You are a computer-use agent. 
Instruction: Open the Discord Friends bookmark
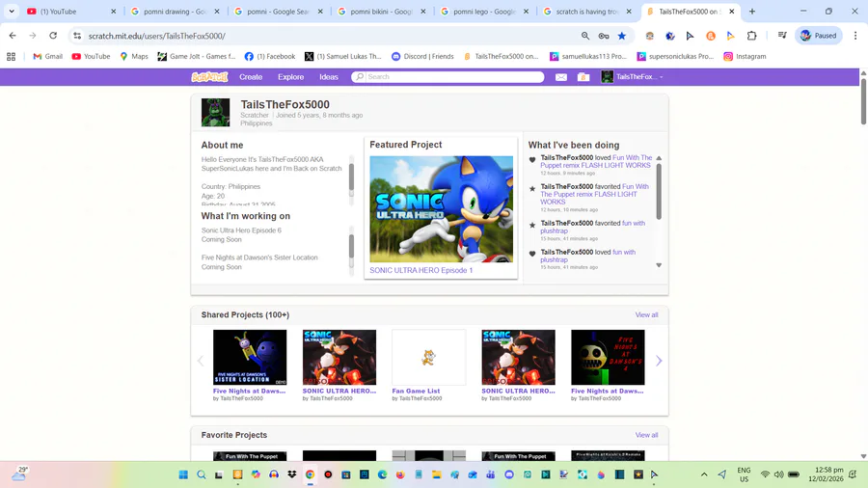tap(423, 56)
